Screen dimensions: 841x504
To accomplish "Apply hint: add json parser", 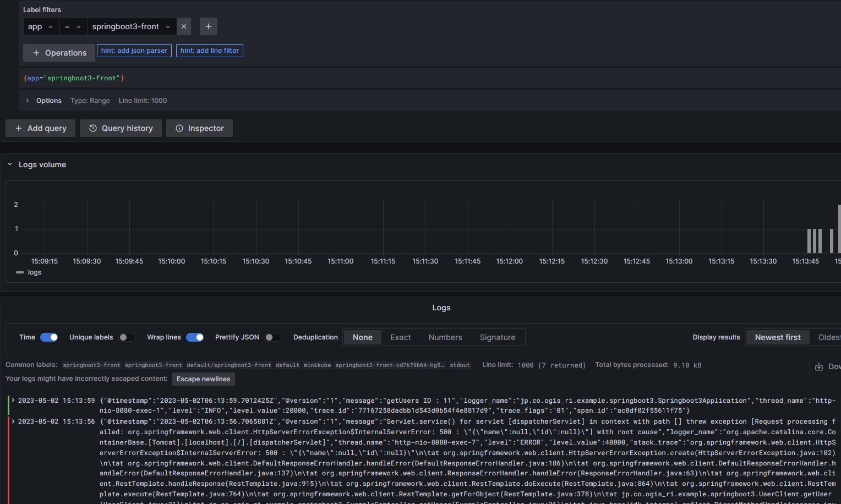I will 134,51.
